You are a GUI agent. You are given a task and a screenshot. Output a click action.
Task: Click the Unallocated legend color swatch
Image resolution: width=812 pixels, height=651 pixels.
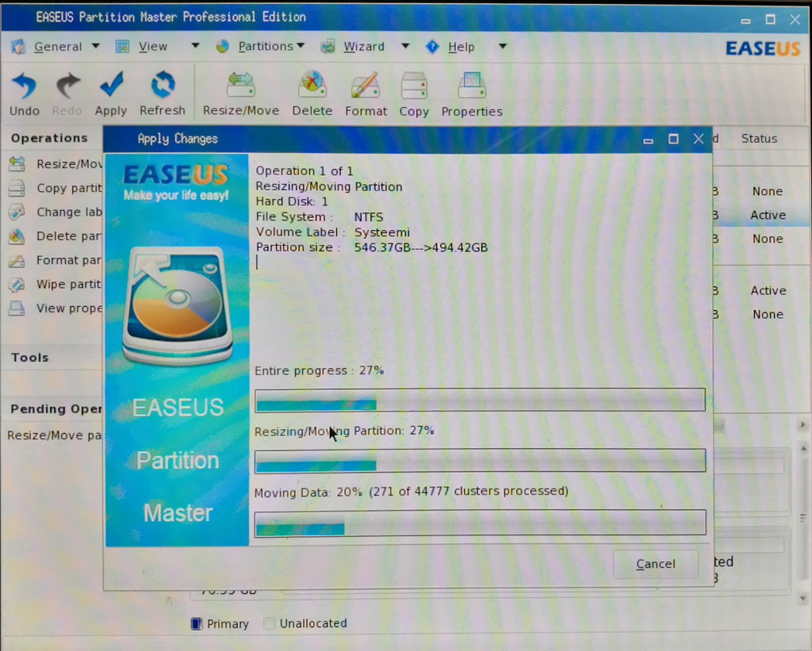[270, 623]
